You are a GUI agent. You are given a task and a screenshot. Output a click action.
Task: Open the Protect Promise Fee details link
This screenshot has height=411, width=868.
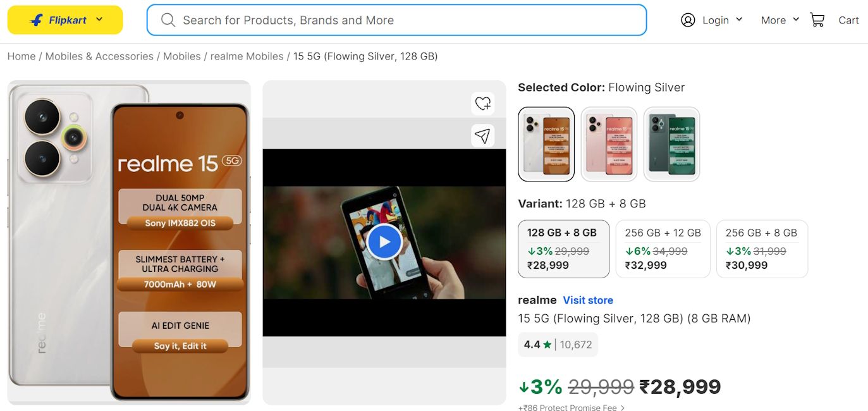point(570,407)
